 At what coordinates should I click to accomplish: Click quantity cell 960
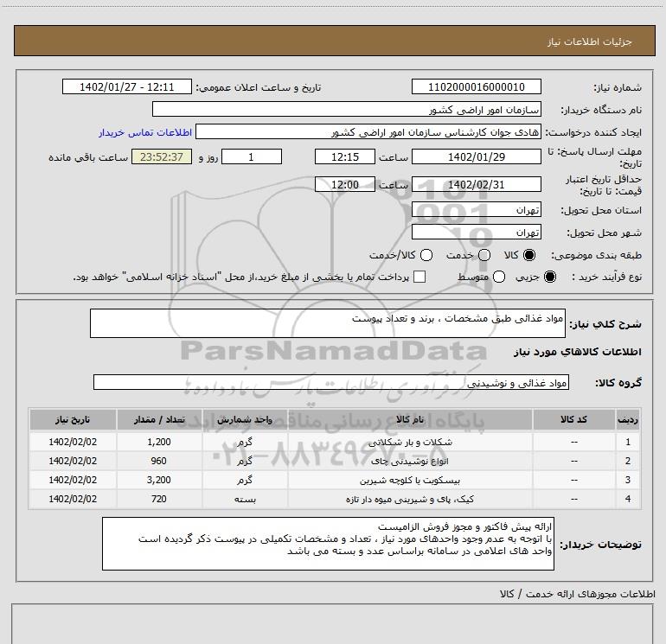[x=159, y=461]
